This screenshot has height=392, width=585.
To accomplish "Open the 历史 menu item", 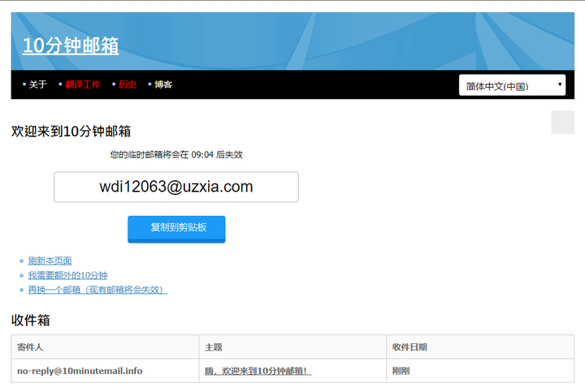I will point(128,84).
